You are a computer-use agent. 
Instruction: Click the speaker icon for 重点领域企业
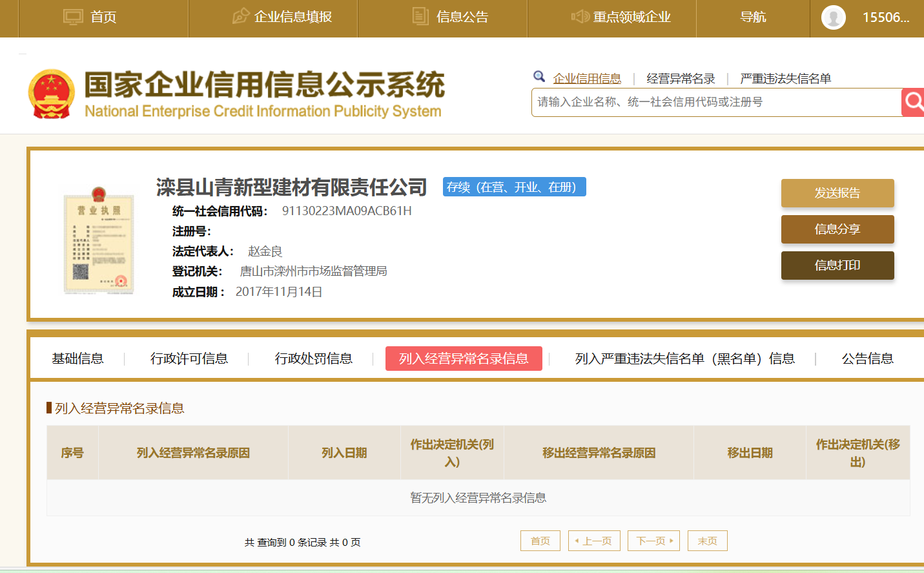tap(580, 17)
